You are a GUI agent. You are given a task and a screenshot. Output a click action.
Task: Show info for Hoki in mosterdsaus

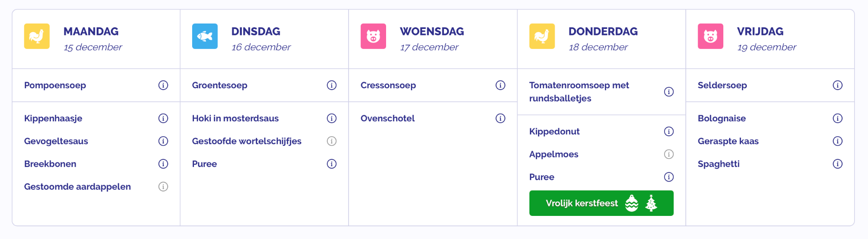(332, 118)
